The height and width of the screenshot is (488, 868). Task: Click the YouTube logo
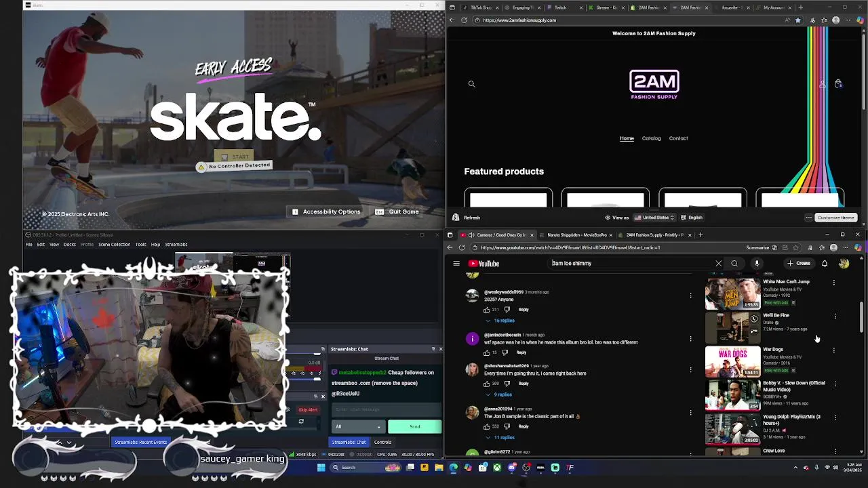click(484, 264)
